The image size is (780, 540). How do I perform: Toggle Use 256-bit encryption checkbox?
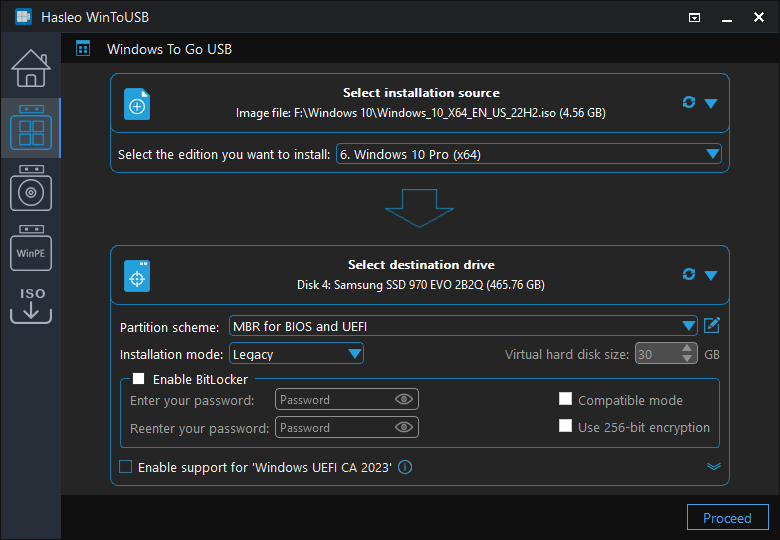tap(565, 426)
